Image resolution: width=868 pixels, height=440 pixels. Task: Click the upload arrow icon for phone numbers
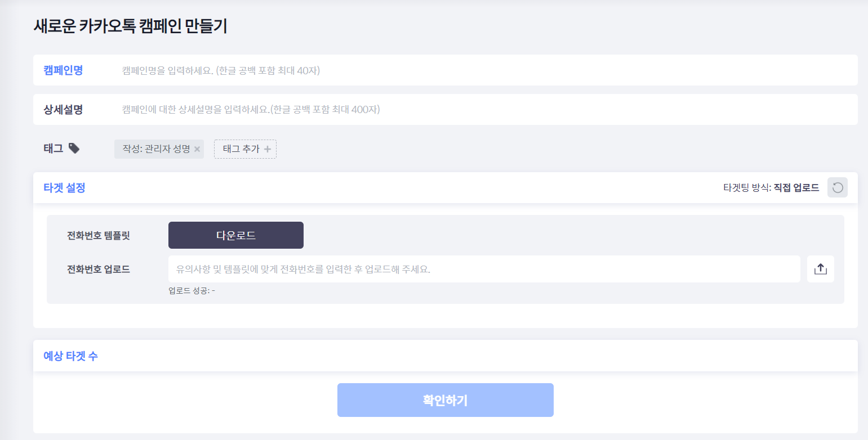(820, 269)
